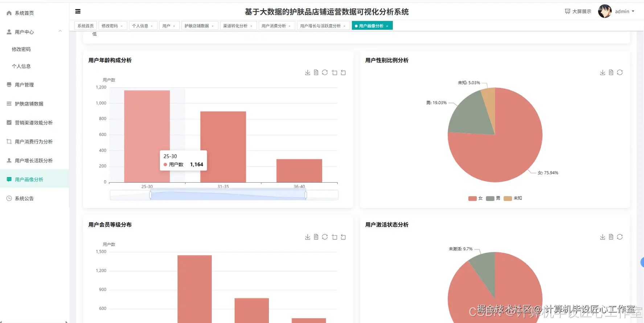Viewport: 644px width, 323px height.
Task: Open 用户消费行为分析 in sidebar
Action: point(34,142)
